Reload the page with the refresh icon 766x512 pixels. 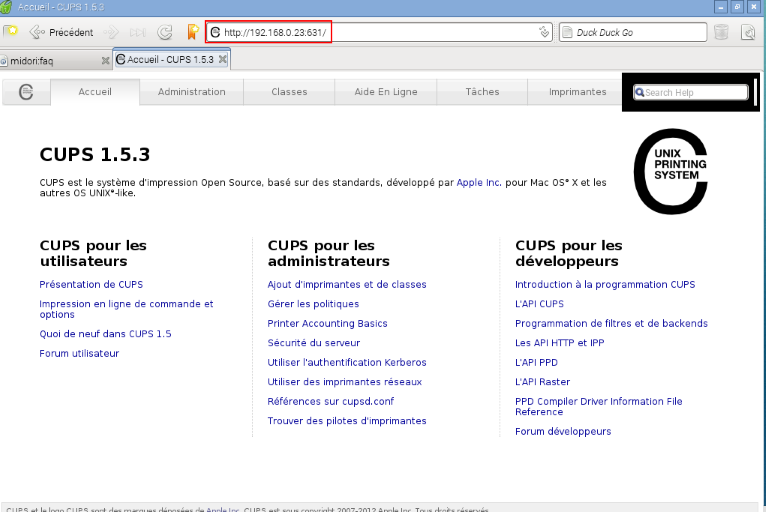pos(165,33)
